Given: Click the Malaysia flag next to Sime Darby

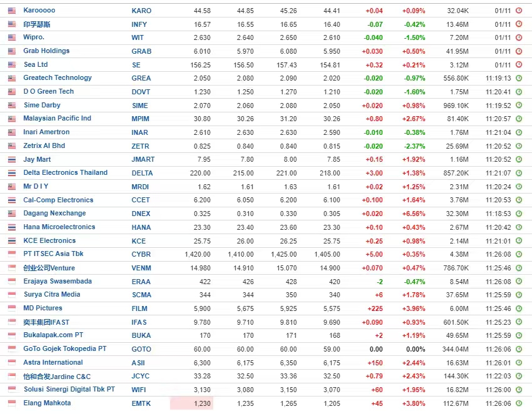Looking at the screenshot, I should (x=12, y=106).
